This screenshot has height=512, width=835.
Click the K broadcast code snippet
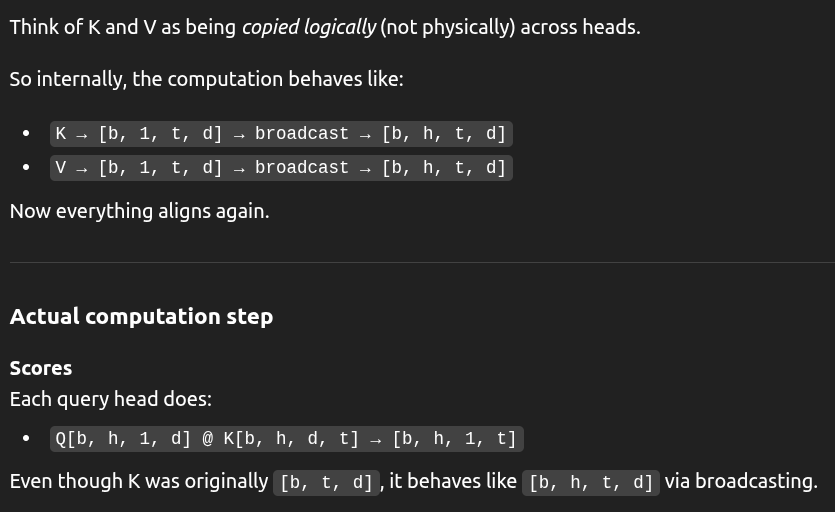281,134
